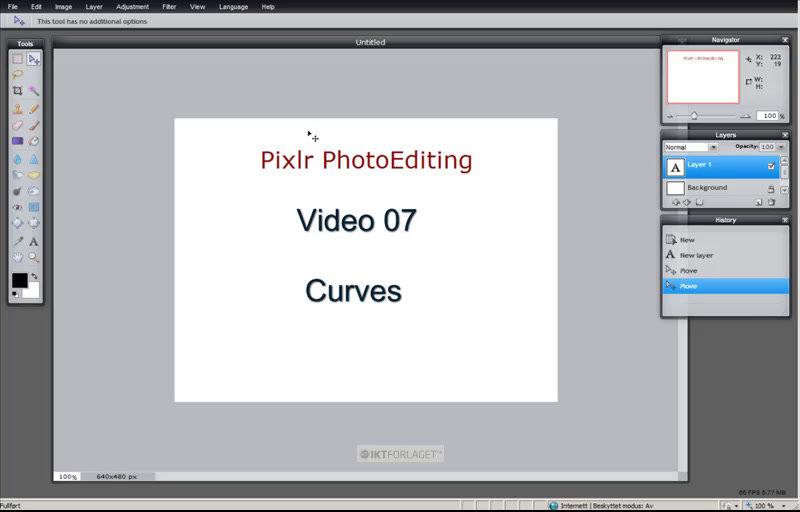Activate the Hand pan tool

17,257
